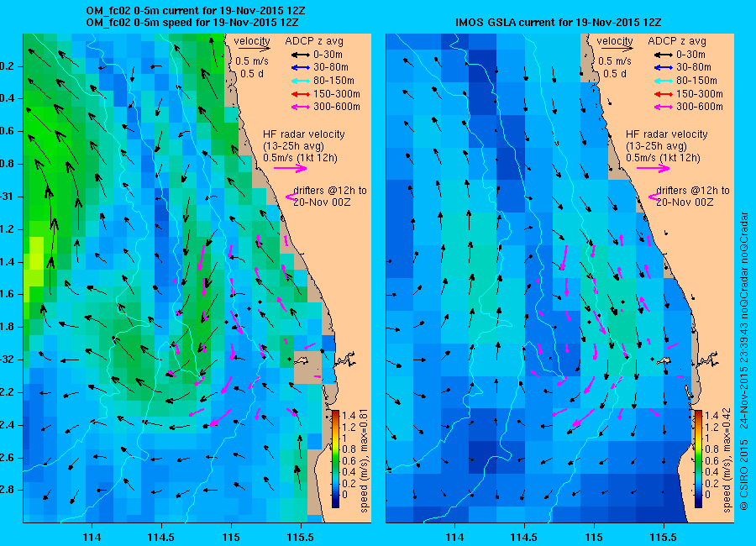Click 'speed (m/s), max=0.42' colorbar label

727,461
